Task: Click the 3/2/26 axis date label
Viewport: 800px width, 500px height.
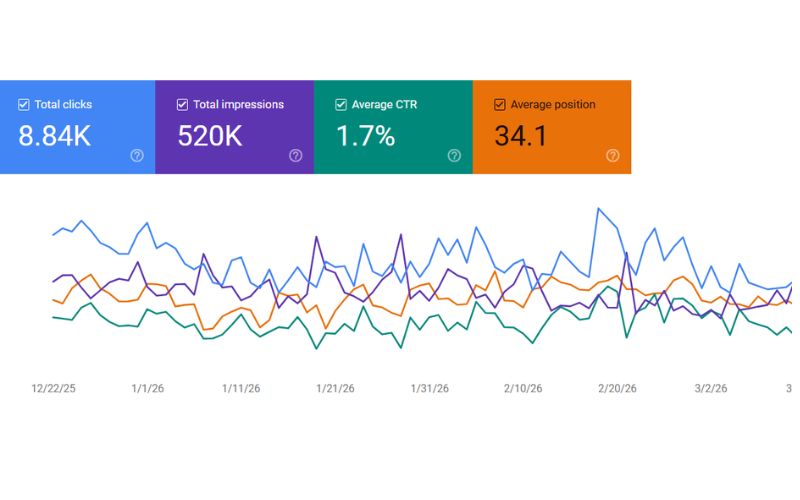Action: click(711, 388)
